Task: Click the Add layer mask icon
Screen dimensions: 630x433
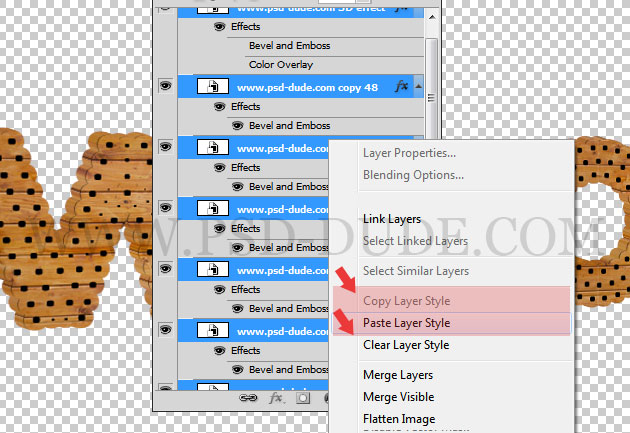Action: coord(303,398)
